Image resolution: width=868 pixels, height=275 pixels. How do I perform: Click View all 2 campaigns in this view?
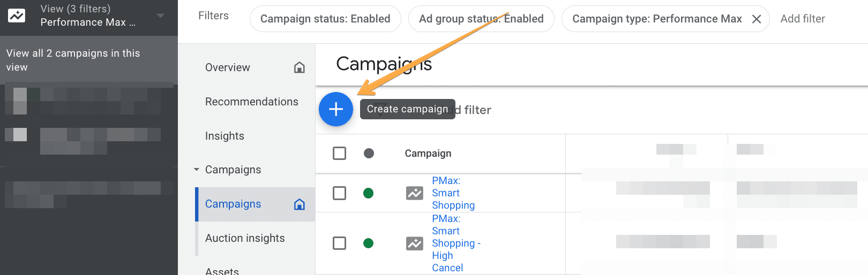pos(73,60)
